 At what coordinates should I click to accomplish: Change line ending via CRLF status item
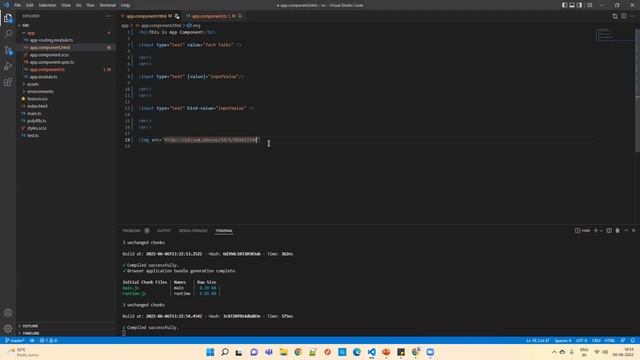click(596, 340)
